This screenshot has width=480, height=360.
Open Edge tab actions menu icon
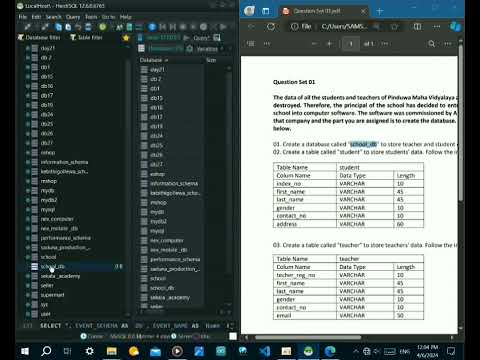pyautogui.click(x=266, y=11)
